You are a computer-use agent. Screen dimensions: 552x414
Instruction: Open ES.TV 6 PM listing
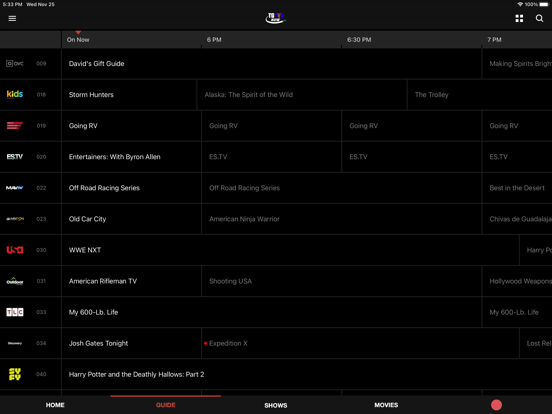(x=271, y=157)
